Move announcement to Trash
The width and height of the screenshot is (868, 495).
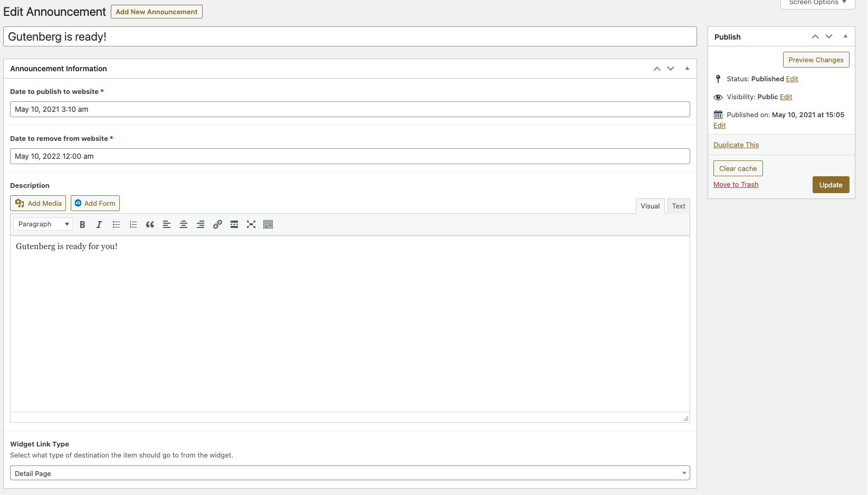(736, 185)
